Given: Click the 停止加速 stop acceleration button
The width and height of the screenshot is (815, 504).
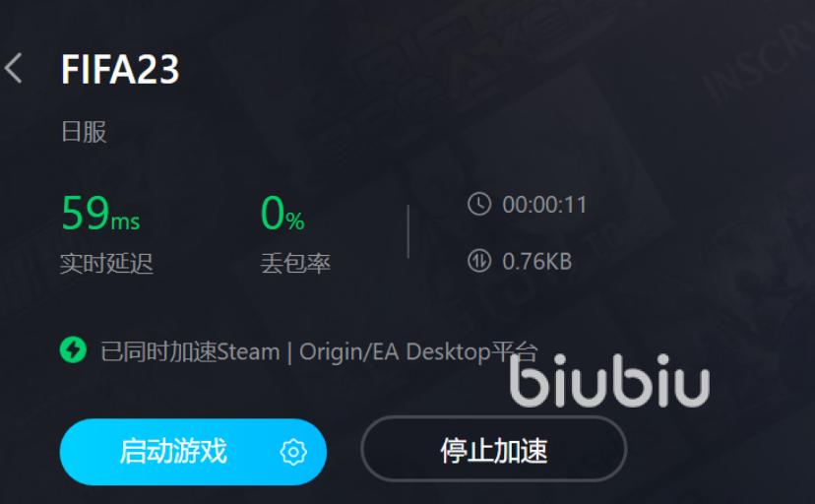Looking at the screenshot, I should point(494,450).
